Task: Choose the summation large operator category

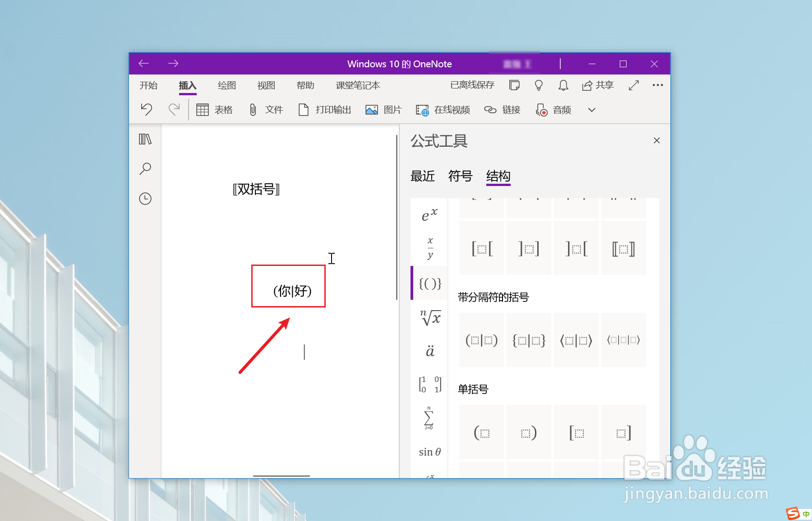Action: pos(429,418)
